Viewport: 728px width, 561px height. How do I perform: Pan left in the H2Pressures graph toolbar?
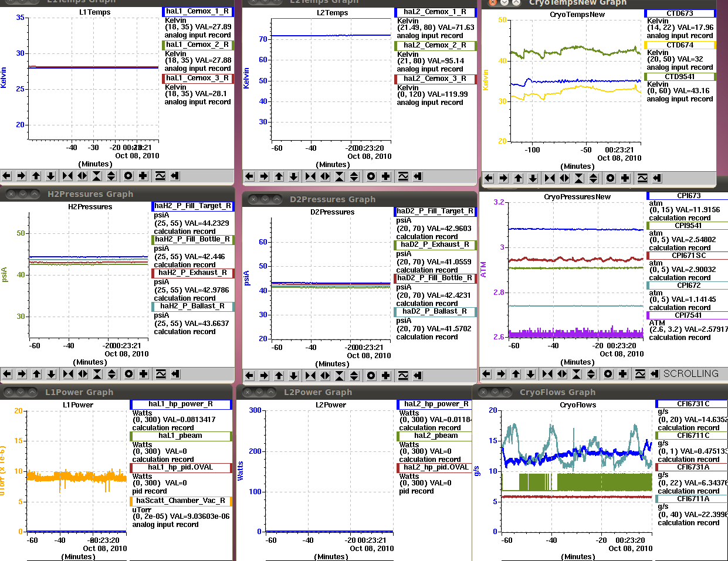click(7, 374)
